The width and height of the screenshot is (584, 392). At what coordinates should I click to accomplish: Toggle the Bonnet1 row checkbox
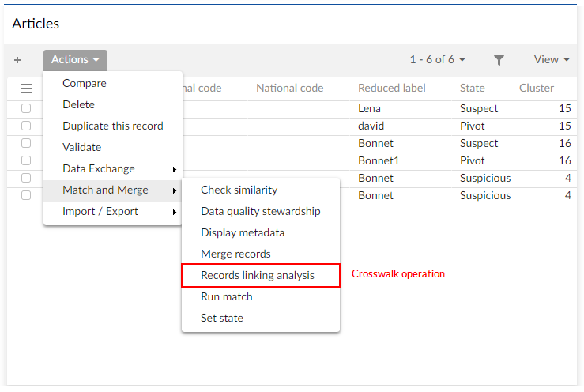(x=26, y=160)
